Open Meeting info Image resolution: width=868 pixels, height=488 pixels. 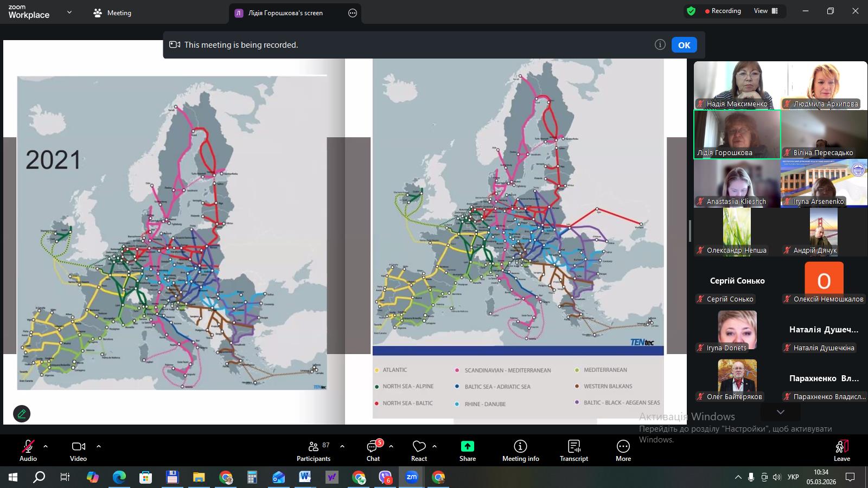520,450
